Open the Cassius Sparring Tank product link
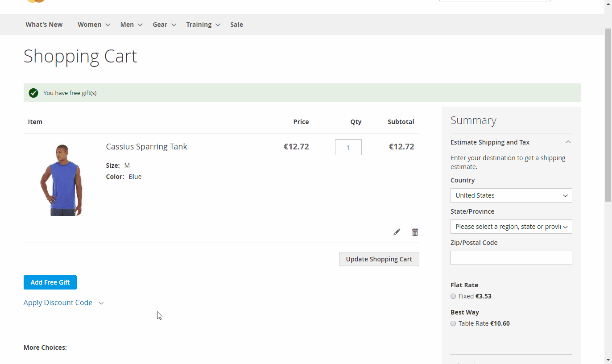This screenshot has width=612, height=364. tap(146, 146)
